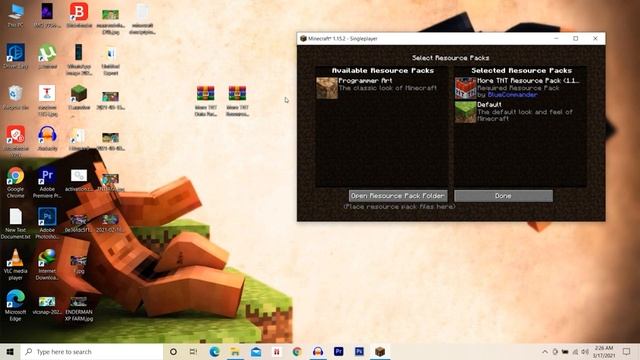Image resolution: width=640 pixels, height=360 pixels.
Task: Open the taskbar clock and date
Action: (604, 351)
